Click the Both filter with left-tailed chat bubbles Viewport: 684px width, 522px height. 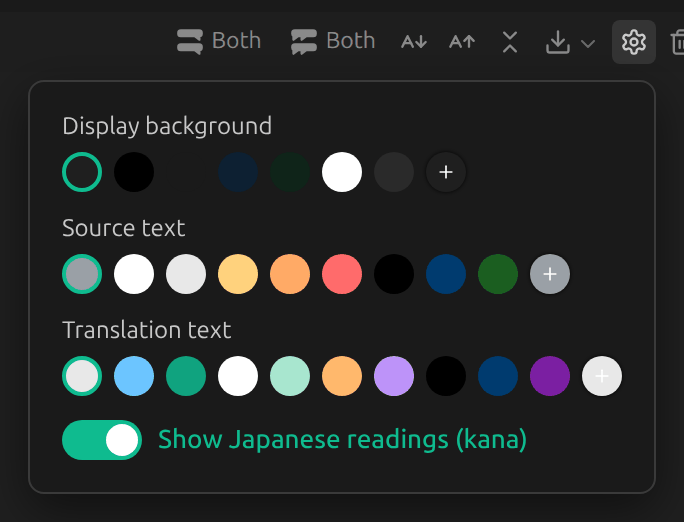click(x=333, y=41)
